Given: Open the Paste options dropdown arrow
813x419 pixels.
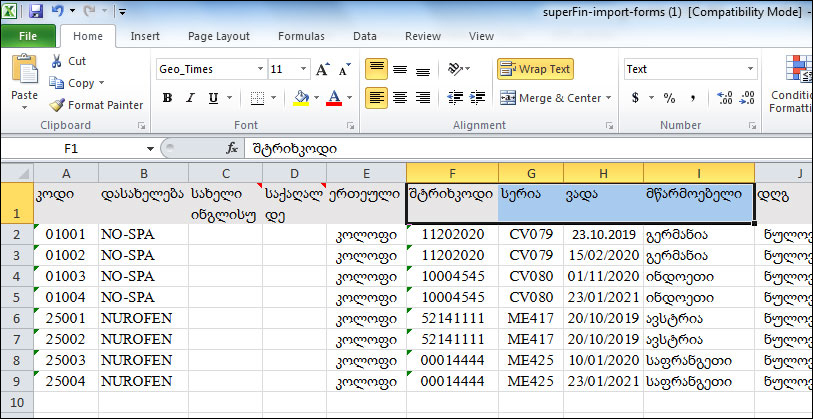Looking at the screenshot, I should 24,108.
